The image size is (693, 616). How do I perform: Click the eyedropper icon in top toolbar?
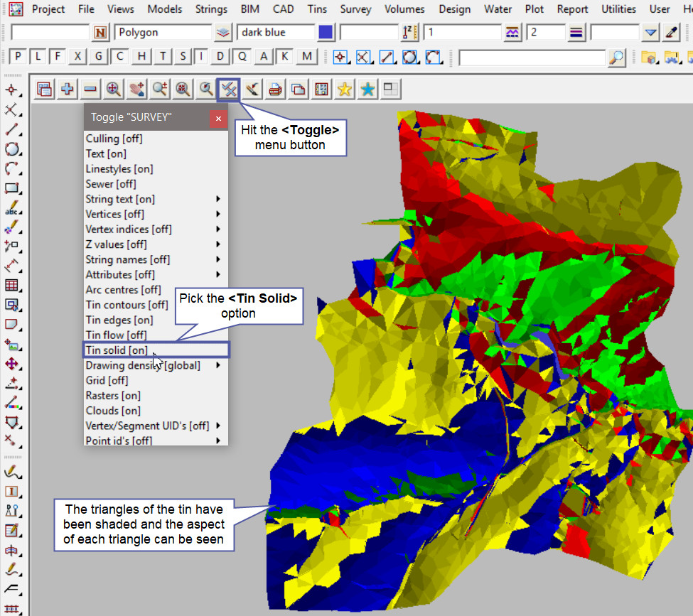click(671, 33)
